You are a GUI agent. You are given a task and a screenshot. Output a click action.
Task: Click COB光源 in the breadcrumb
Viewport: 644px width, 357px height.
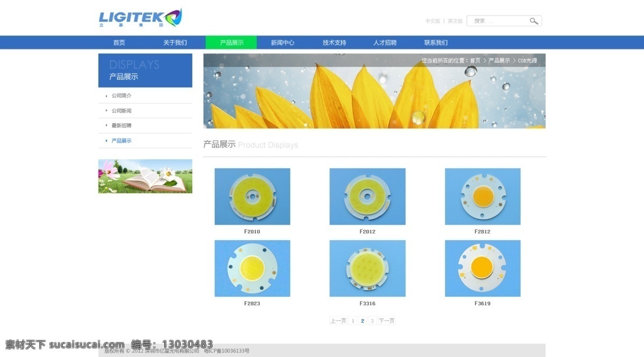coord(527,61)
